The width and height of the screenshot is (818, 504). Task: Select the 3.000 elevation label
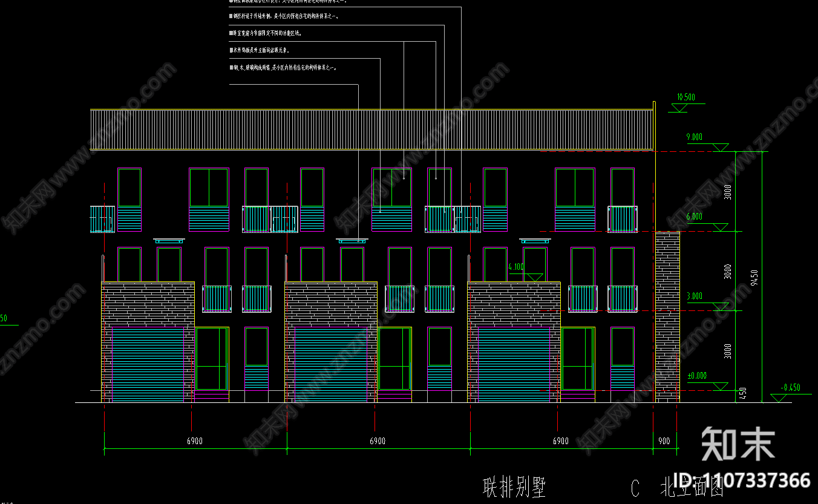[x=694, y=296]
